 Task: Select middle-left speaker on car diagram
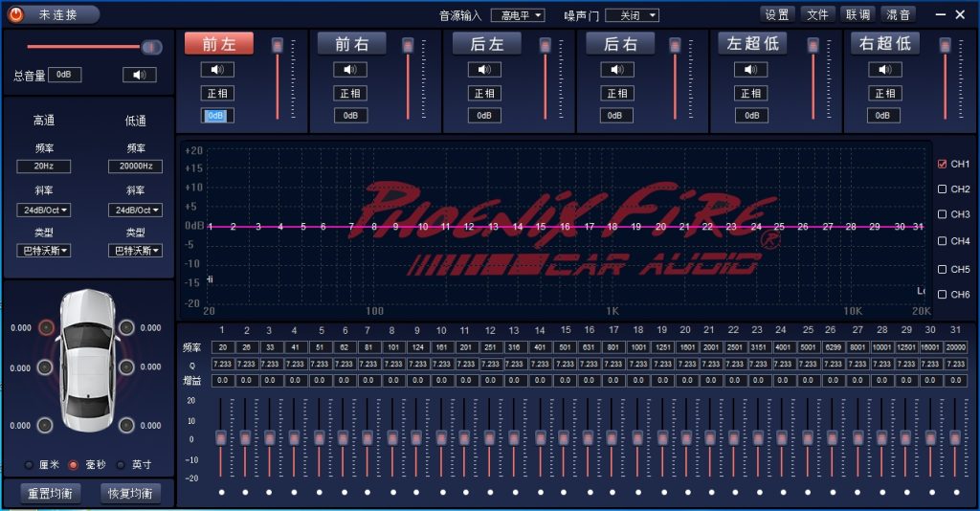click(44, 367)
